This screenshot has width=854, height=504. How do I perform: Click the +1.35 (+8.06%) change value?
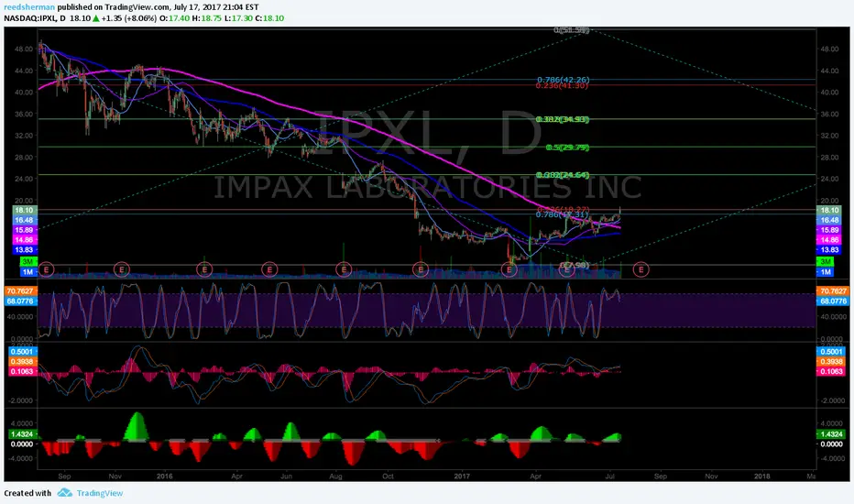pyautogui.click(x=128, y=18)
